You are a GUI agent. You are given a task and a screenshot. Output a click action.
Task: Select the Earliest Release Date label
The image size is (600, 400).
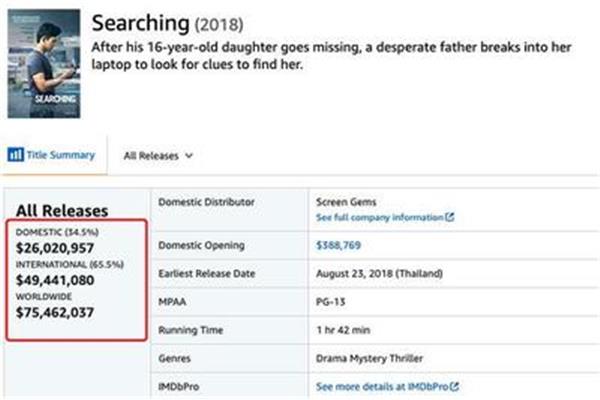point(207,273)
